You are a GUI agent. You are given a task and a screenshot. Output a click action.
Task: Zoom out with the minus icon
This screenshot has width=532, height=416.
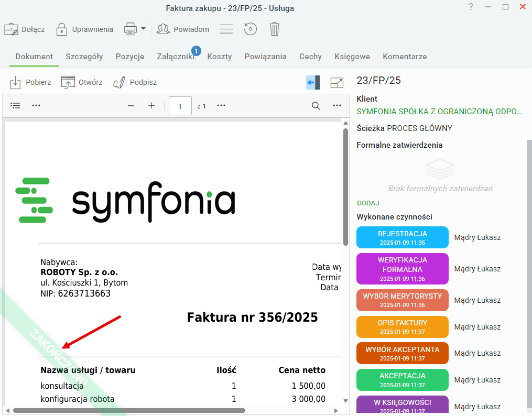(131, 106)
